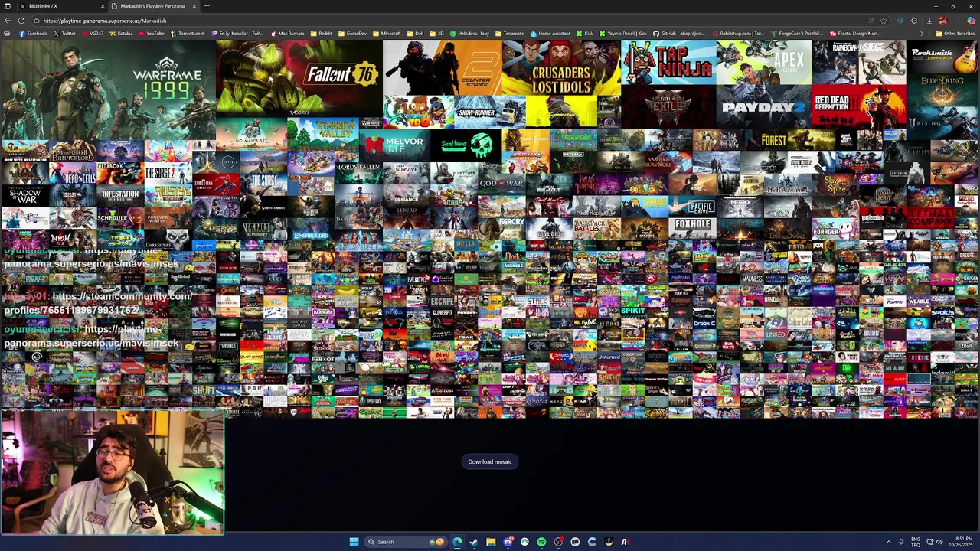Open YouTube bookmark
The width and height of the screenshot is (980, 551).
(152, 34)
